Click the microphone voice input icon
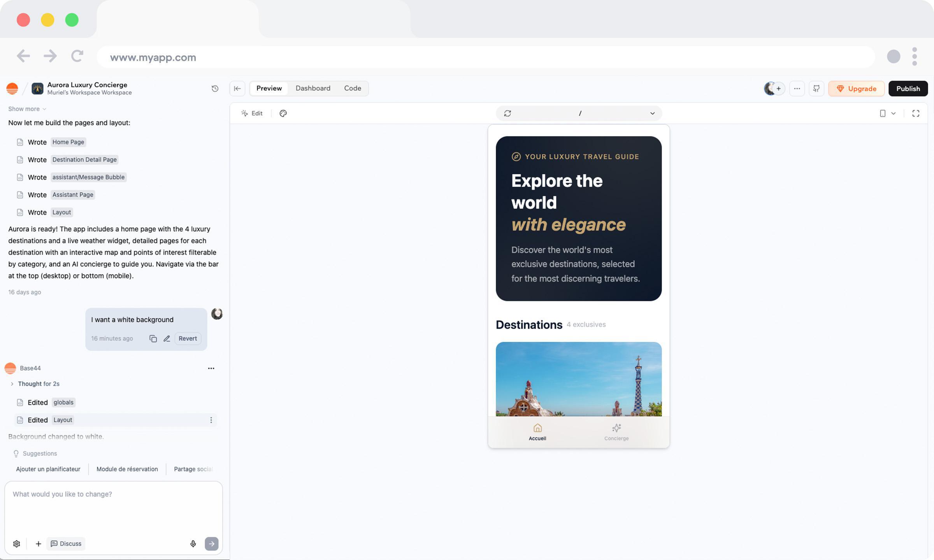 [193, 544]
